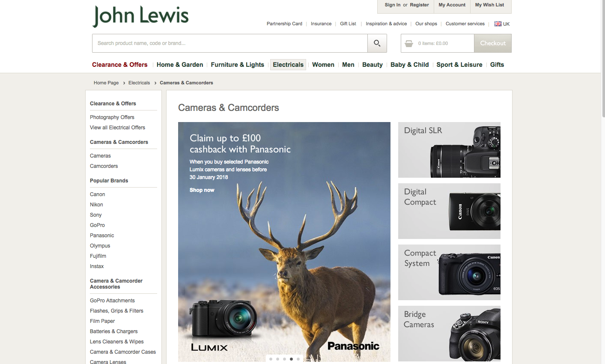Open Batteries & Chargers link
605x364 pixels.
[114, 331]
